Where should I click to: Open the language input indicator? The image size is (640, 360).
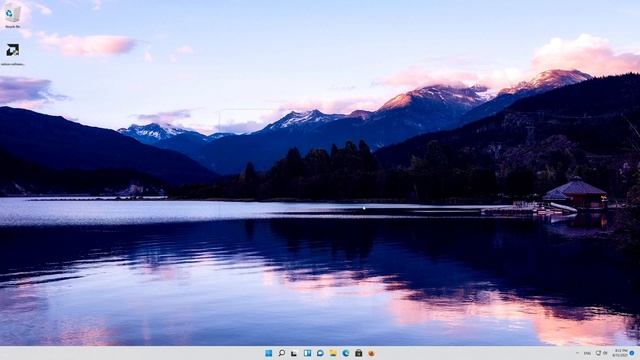tap(587, 353)
